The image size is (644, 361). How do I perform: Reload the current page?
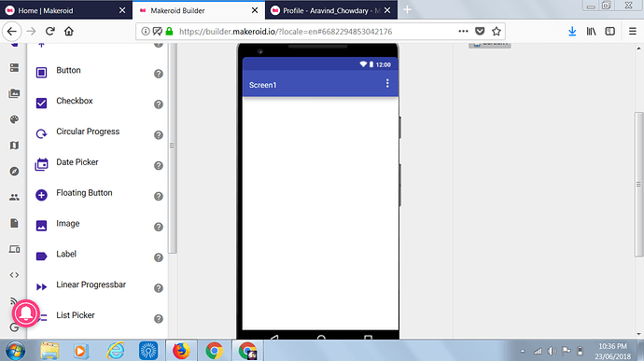tap(50, 31)
